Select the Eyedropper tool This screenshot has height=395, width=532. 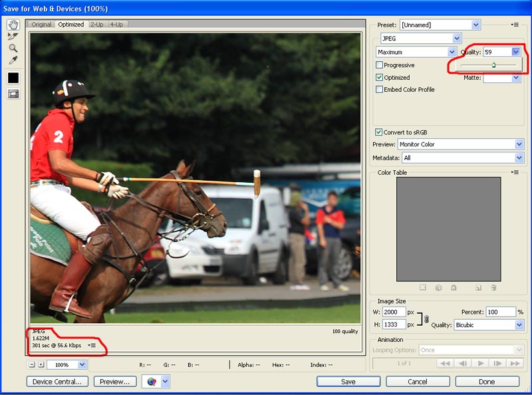click(x=13, y=61)
